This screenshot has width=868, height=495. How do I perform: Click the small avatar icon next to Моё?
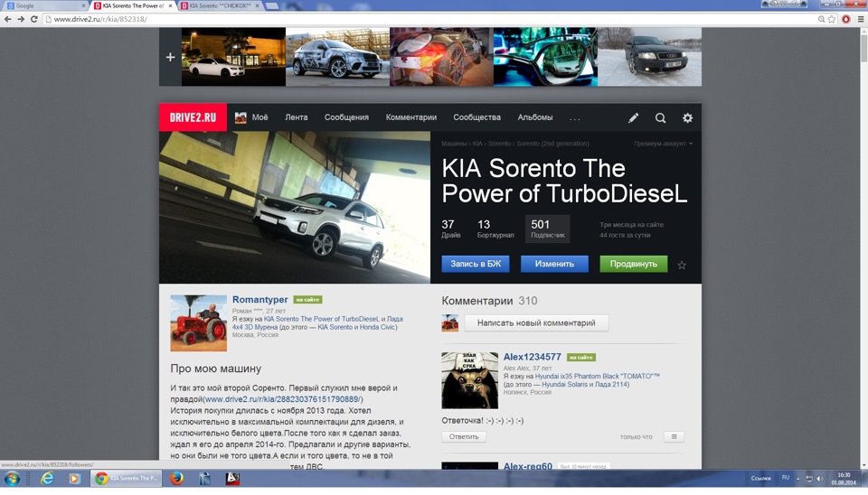[241, 117]
